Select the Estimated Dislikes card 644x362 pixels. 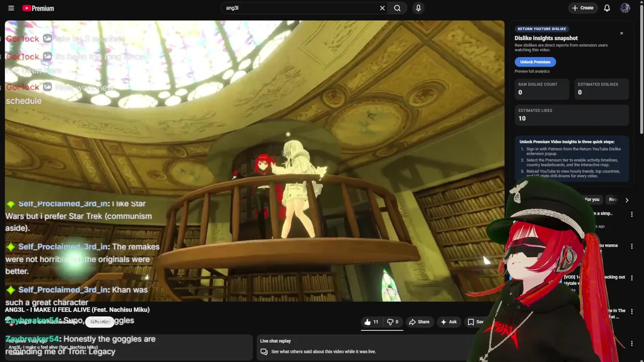(601, 89)
